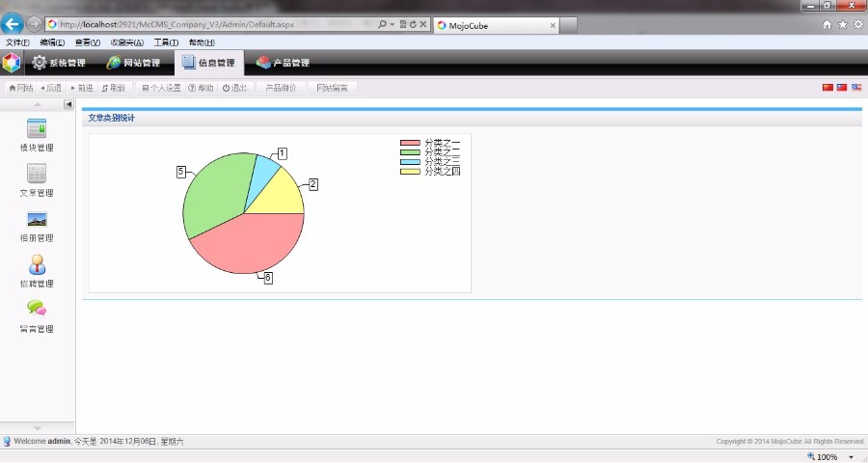This screenshot has height=463, width=868.
Task: Click the MojoCube logo in the header
Action: 11,63
